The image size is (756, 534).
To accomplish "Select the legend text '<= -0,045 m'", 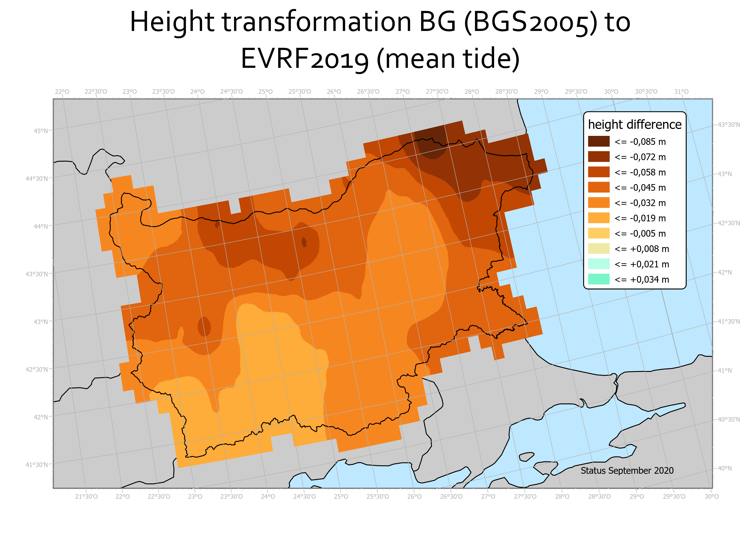I will pyautogui.click(x=640, y=188).
